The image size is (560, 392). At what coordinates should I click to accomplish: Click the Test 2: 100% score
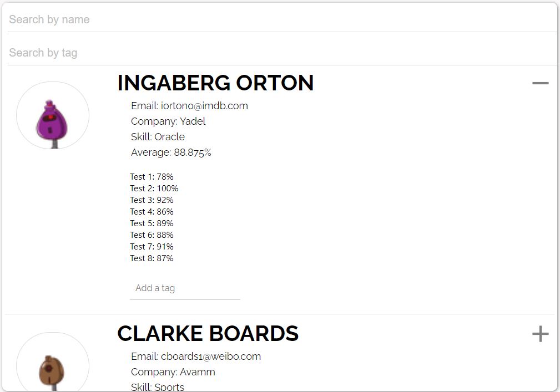click(154, 189)
